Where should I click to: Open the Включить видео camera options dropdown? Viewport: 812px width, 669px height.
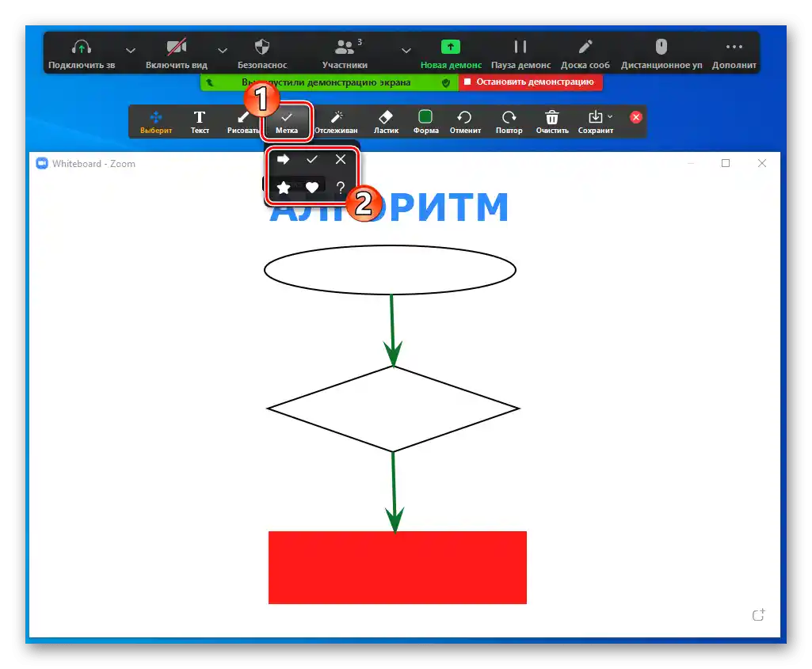pos(223,49)
